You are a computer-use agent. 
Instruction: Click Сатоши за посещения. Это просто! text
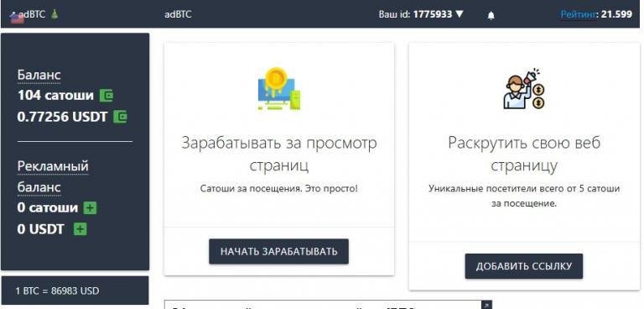point(279,189)
